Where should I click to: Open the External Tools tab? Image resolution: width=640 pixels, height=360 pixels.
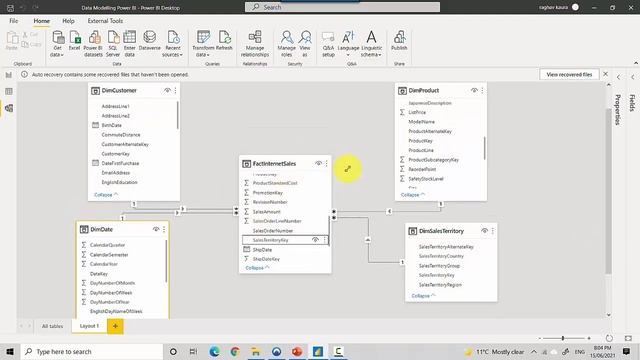coord(105,21)
